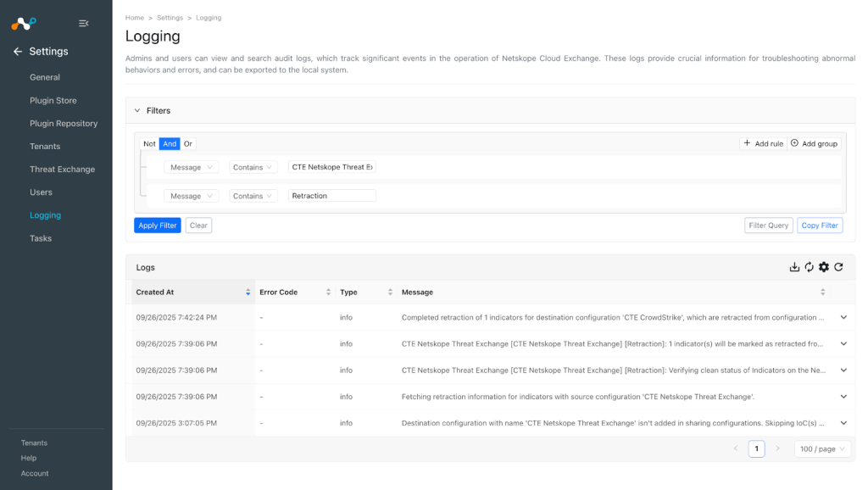Select Logging menu item
868x490 pixels.
[46, 215]
